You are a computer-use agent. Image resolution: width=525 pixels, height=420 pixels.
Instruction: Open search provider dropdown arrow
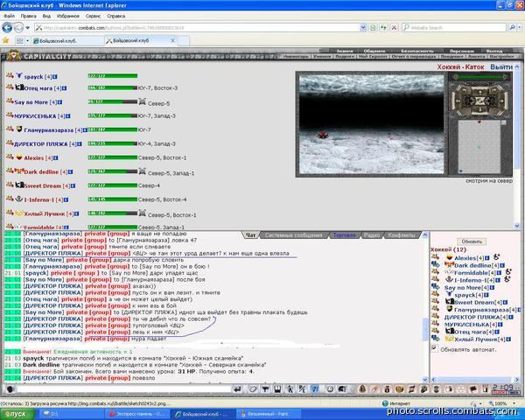[520, 28]
